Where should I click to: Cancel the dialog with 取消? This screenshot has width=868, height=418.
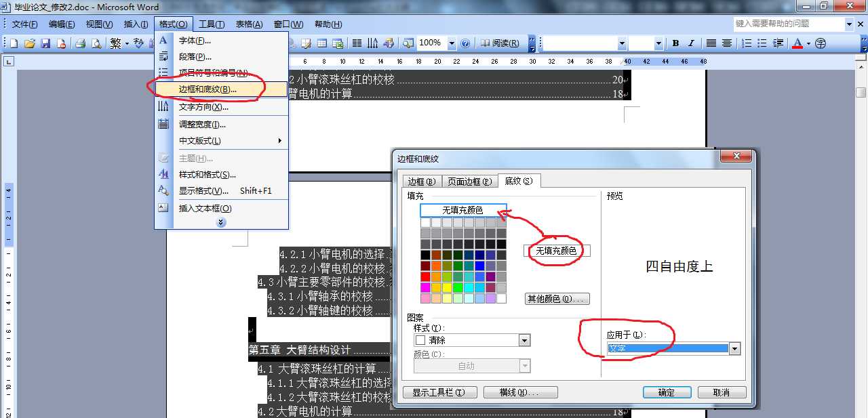point(722,392)
